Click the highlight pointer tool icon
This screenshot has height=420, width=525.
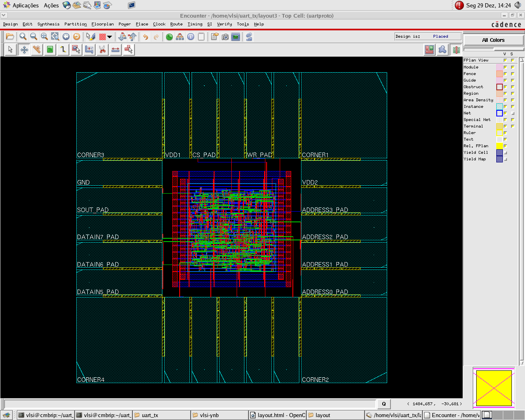point(91,37)
